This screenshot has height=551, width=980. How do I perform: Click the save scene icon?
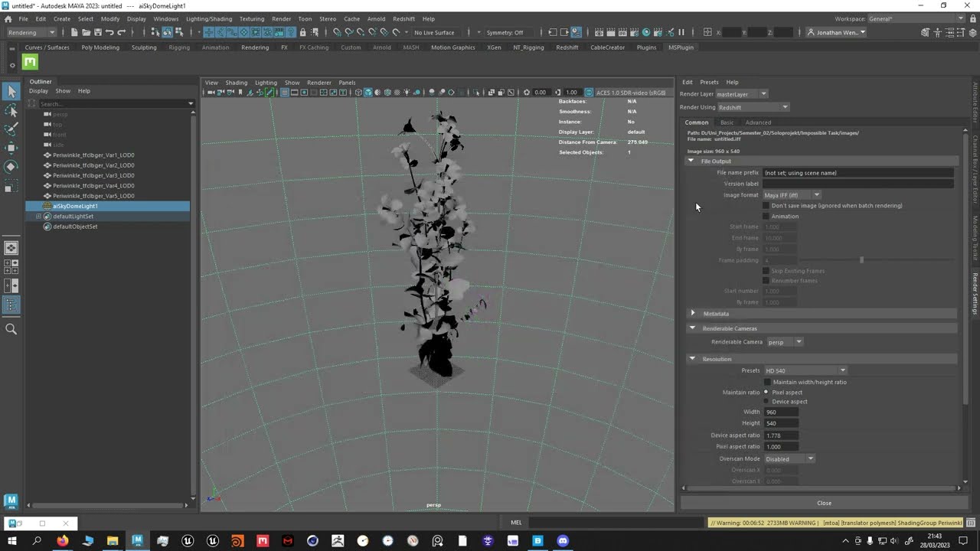pos(97,32)
